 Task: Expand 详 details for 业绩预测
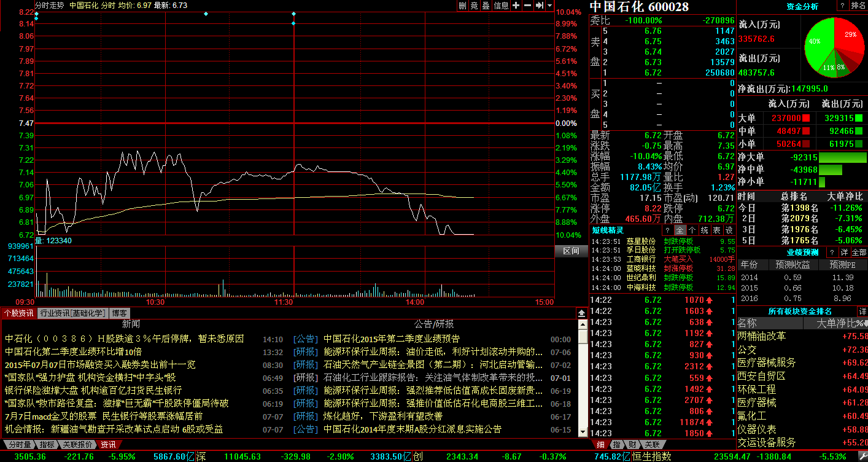[x=844, y=253]
